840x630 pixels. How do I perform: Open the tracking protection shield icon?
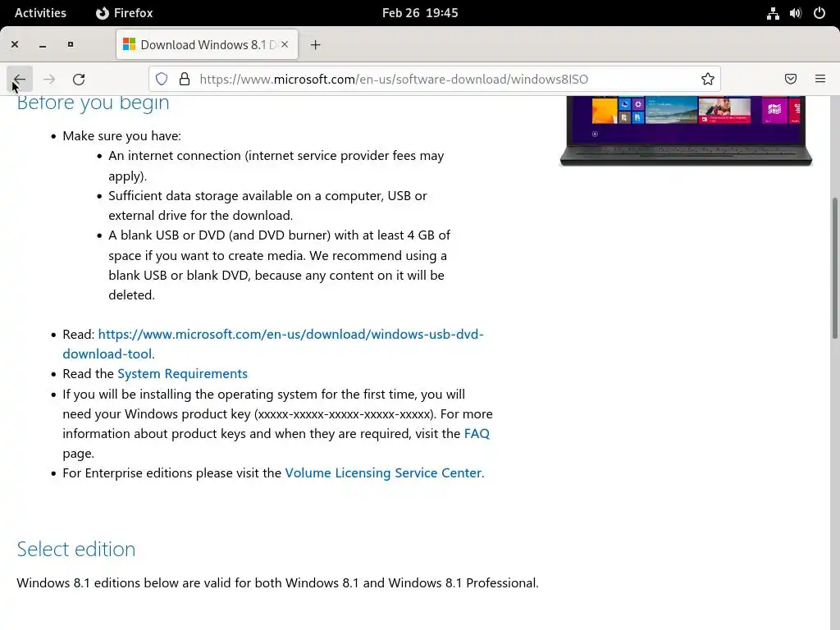[162, 80]
